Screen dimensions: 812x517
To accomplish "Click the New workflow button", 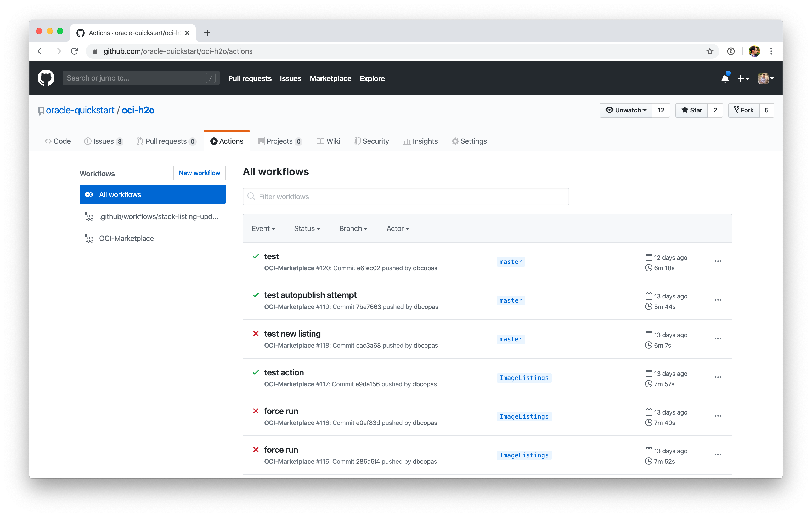I will 199,173.
